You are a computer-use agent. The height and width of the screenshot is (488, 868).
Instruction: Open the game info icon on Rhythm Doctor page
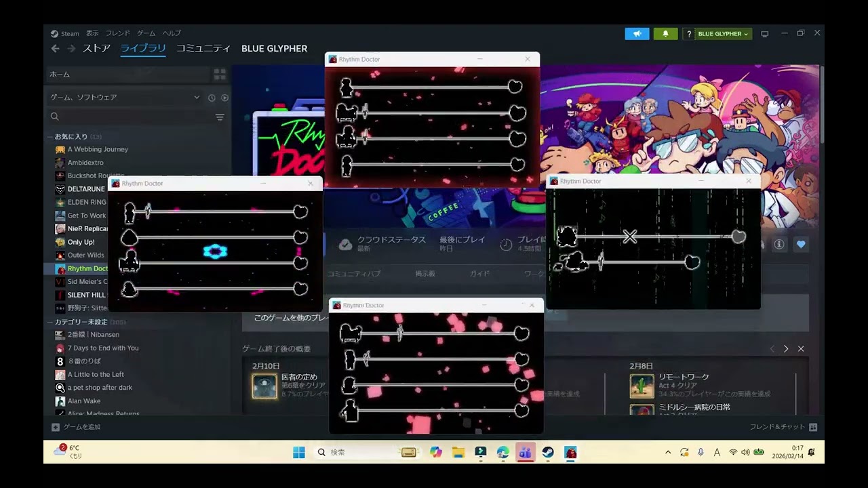[x=779, y=244]
